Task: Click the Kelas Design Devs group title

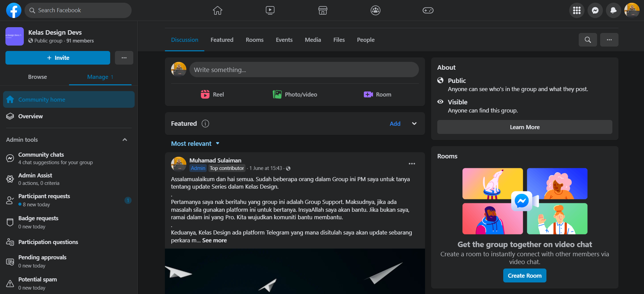Action: coord(55,32)
